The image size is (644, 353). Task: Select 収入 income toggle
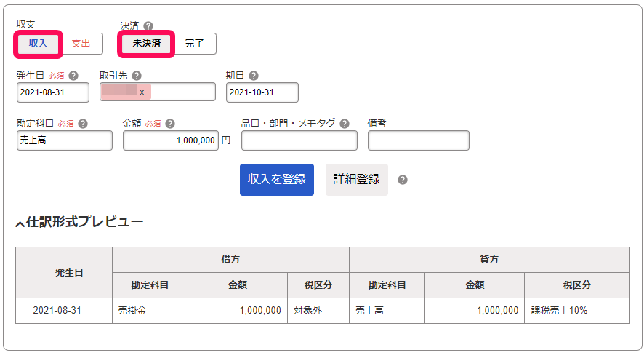point(39,43)
